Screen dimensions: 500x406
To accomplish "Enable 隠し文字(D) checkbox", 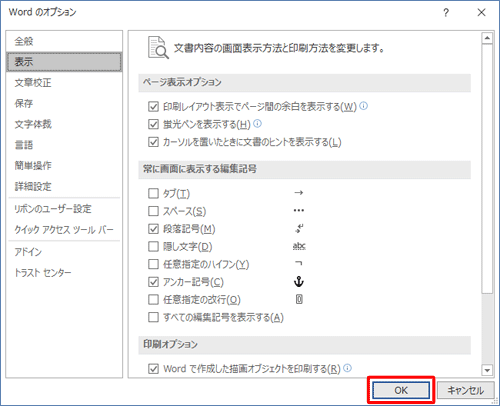I will tap(153, 246).
